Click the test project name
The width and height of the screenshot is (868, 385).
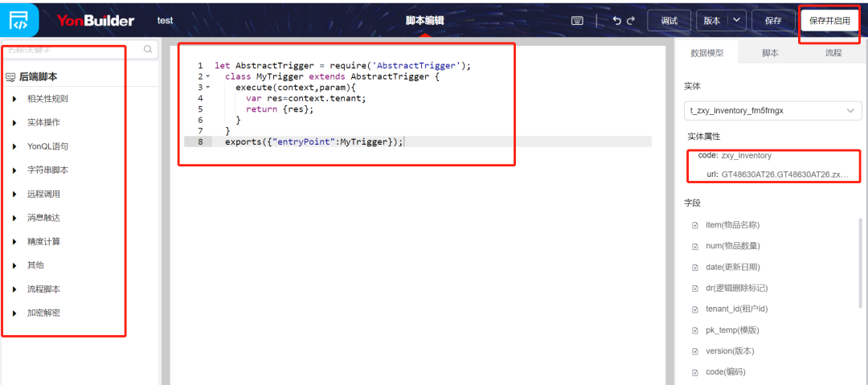(x=165, y=21)
